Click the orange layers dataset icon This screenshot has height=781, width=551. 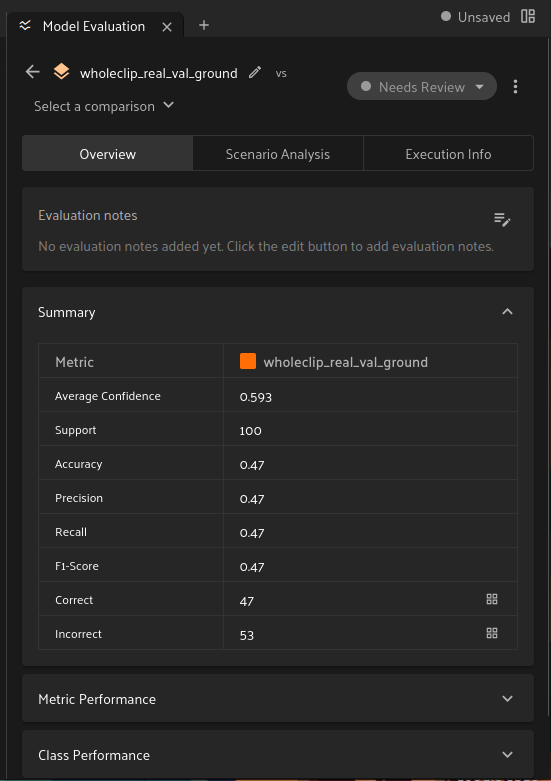pyautogui.click(x=61, y=72)
